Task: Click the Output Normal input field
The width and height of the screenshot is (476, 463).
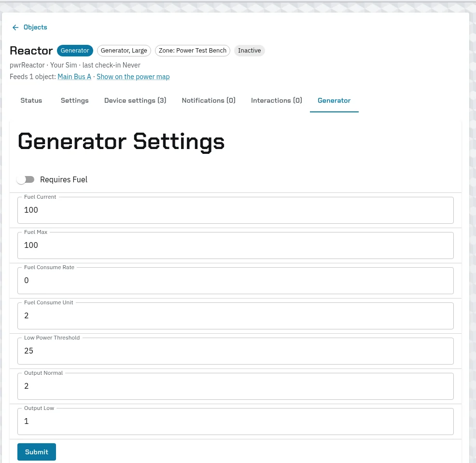Action: pyautogui.click(x=236, y=386)
